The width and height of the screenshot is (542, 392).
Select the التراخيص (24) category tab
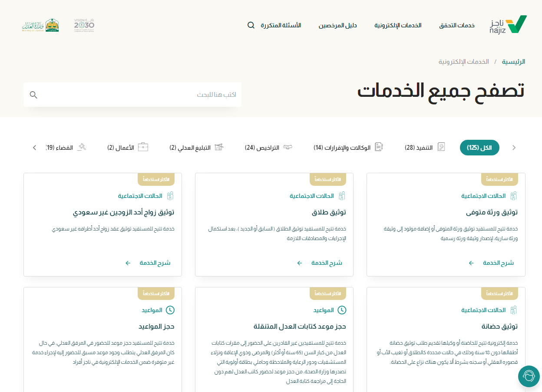tap(268, 148)
